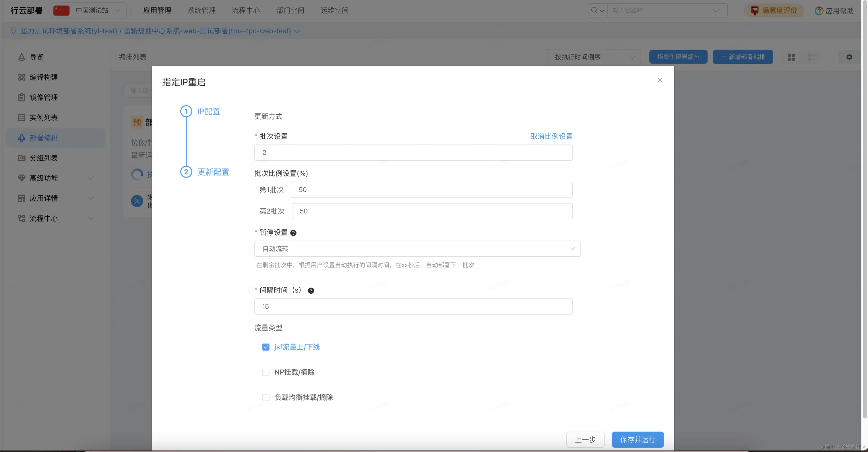Click the help icon beside 暂停设置
This screenshot has width=868, height=452.
(x=293, y=233)
